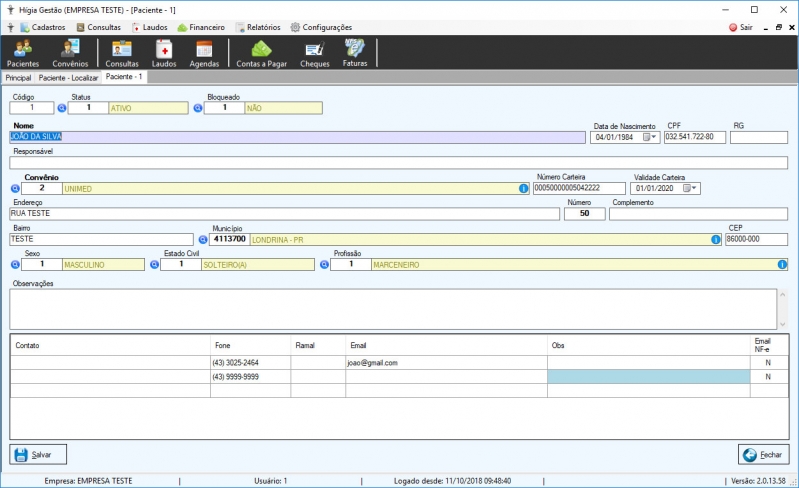This screenshot has width=799, height=488.
Task: Open the Faturas toolbar icon
Action: pos(355,53)
